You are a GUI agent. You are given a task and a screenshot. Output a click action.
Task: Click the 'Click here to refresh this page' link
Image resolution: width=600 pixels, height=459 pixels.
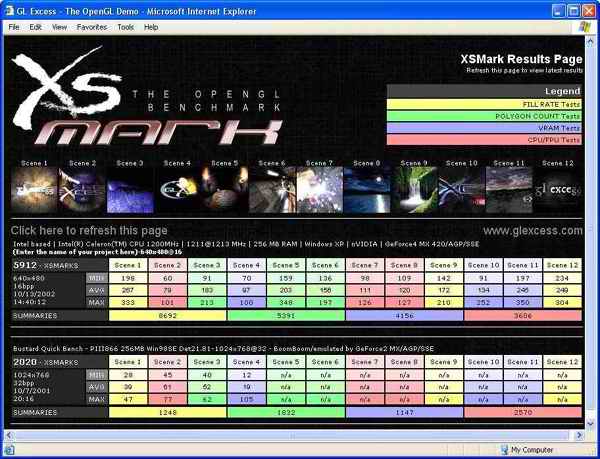tap(89, 230)
